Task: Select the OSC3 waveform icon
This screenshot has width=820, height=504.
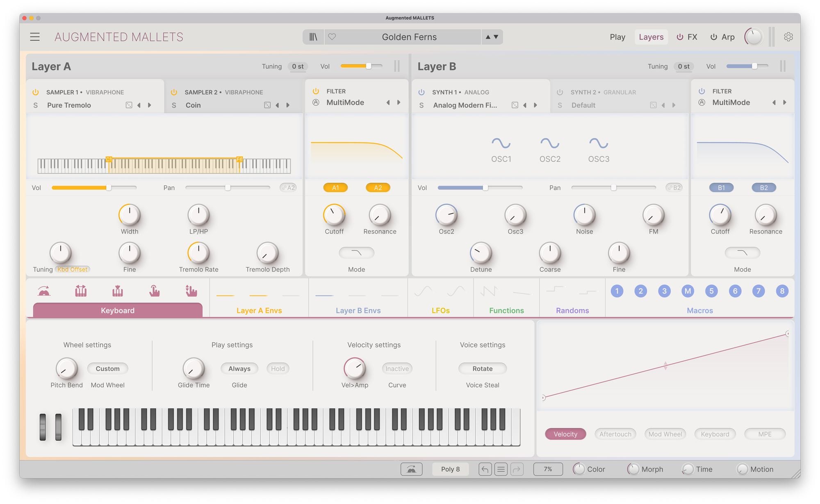Action: 599,143
